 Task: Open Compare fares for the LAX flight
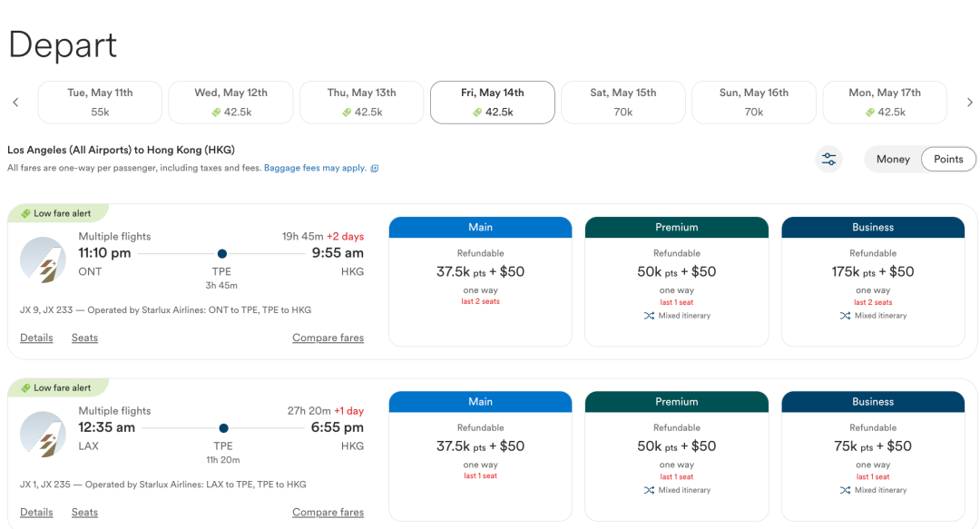[328, 512]
